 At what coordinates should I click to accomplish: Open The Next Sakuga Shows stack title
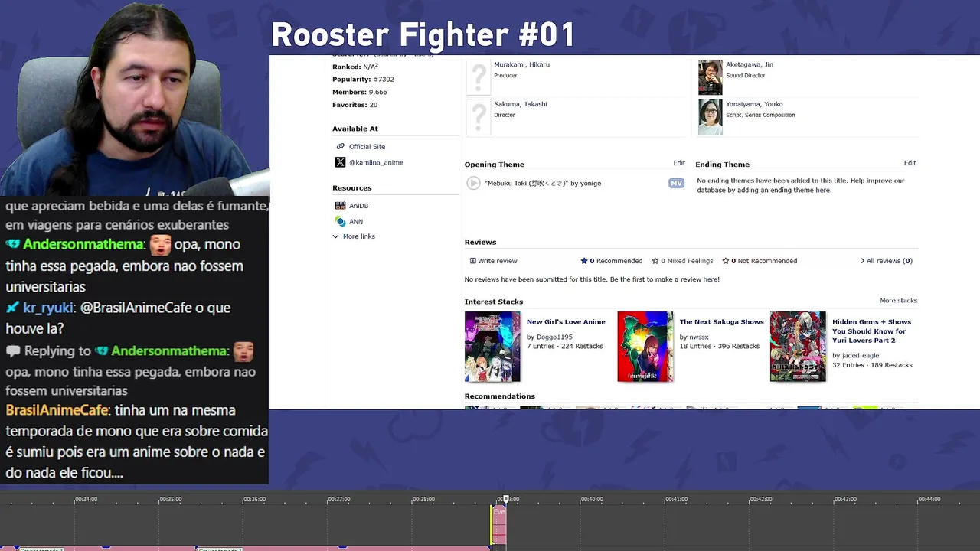[x=721, y=322]
